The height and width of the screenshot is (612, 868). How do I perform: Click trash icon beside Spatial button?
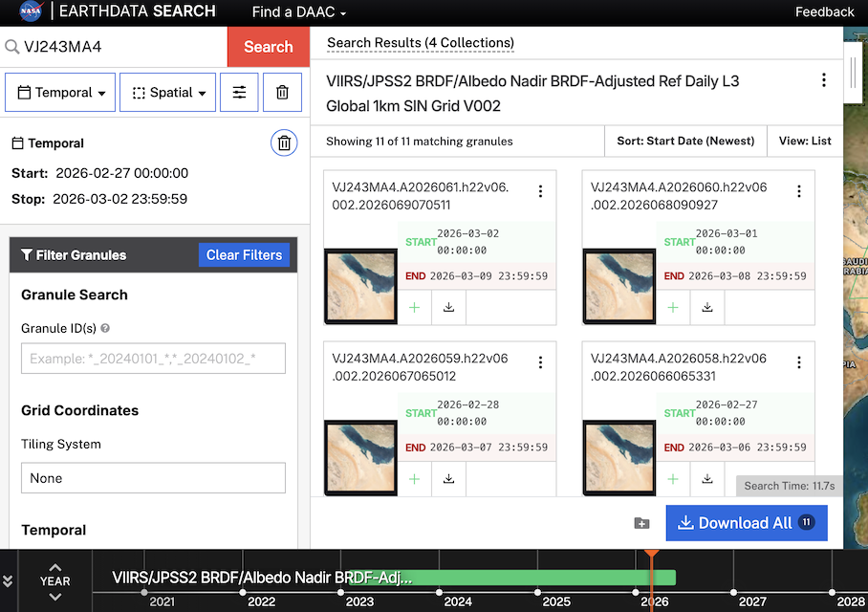click(282, 93)
